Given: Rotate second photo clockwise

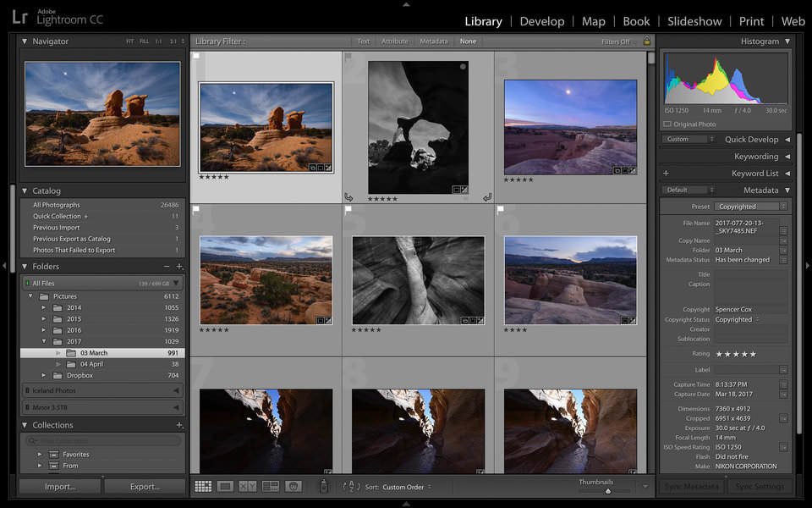Looking at the screenshot, I should point(487,197).
